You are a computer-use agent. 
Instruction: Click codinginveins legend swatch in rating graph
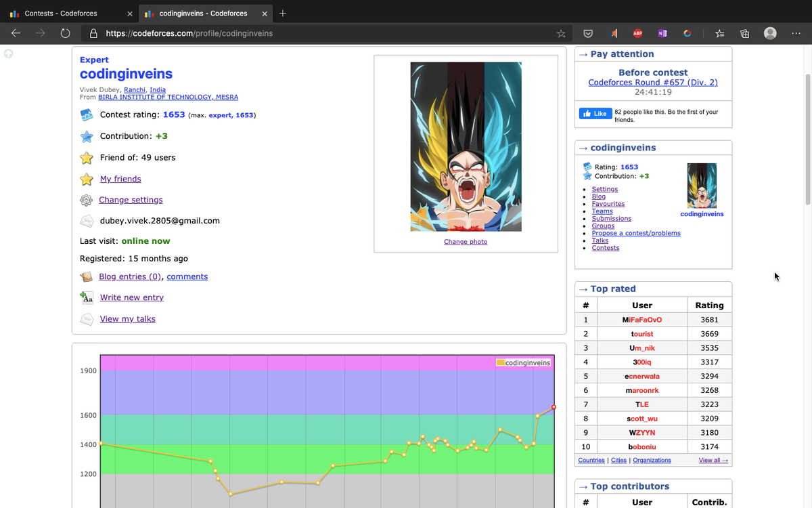point(500,363)
